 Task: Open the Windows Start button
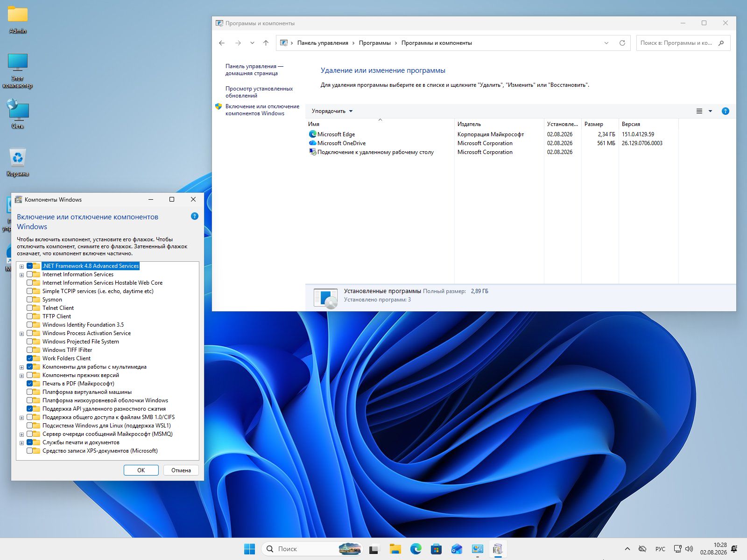tap(250, 549)
